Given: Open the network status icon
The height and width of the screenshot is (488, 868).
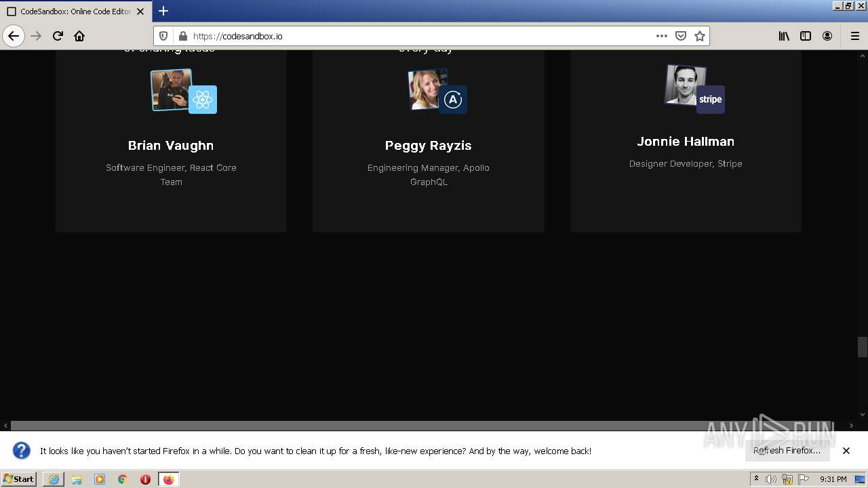Looking at the screenshot, I should click(x=787, y=479).
